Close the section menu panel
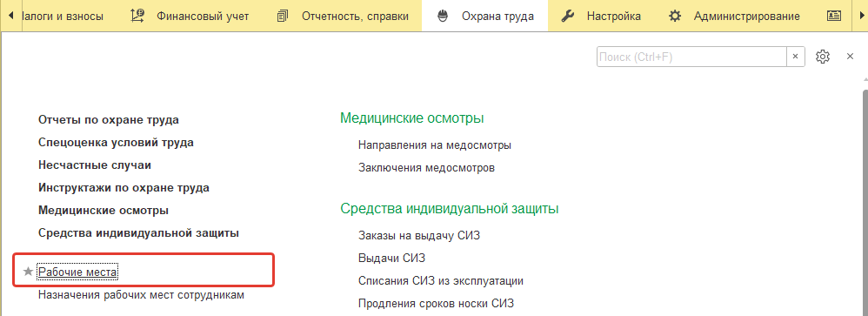868x316 pixels. pos(851,56)
